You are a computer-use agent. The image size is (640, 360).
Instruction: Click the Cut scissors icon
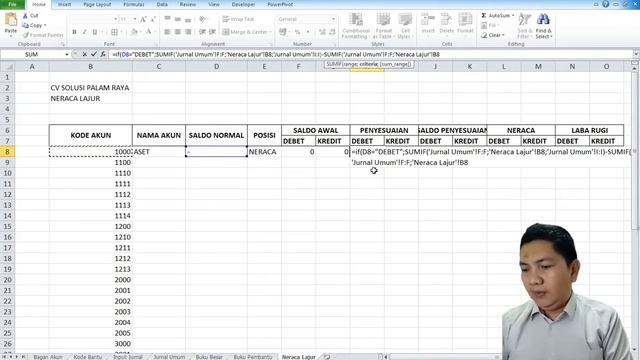coord(25,16)
